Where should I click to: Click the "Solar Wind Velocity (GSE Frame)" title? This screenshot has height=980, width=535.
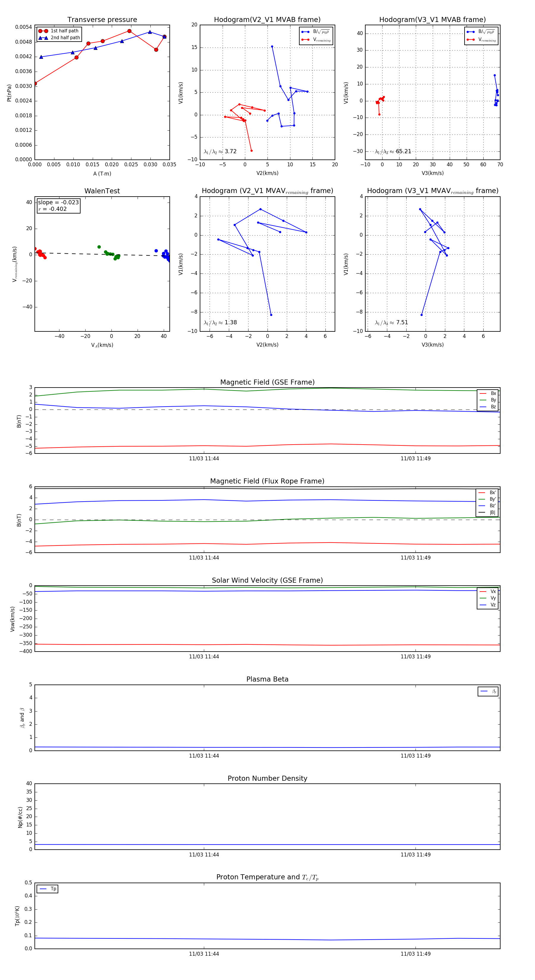coord(267,581)
